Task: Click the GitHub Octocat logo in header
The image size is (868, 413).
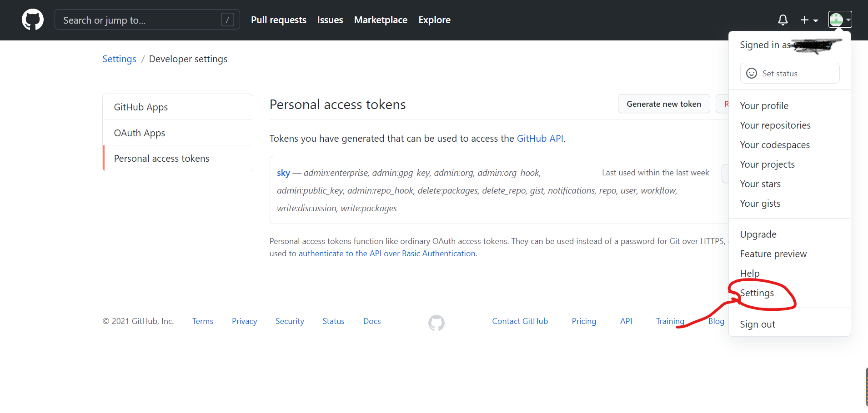Action: (x=33, y=20)
